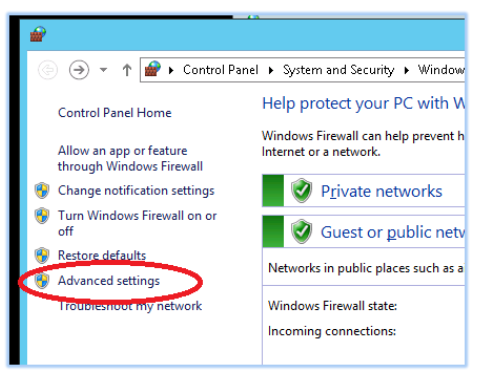This screenshot has height=380, width=483.
Task: Click the forward navigation arrow
Action: [x=79, y=70]
